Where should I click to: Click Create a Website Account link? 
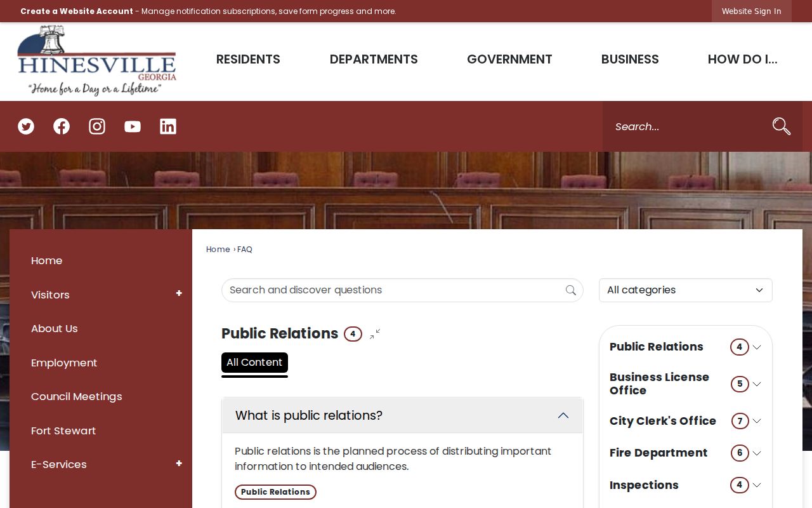(x=77, y=11)
